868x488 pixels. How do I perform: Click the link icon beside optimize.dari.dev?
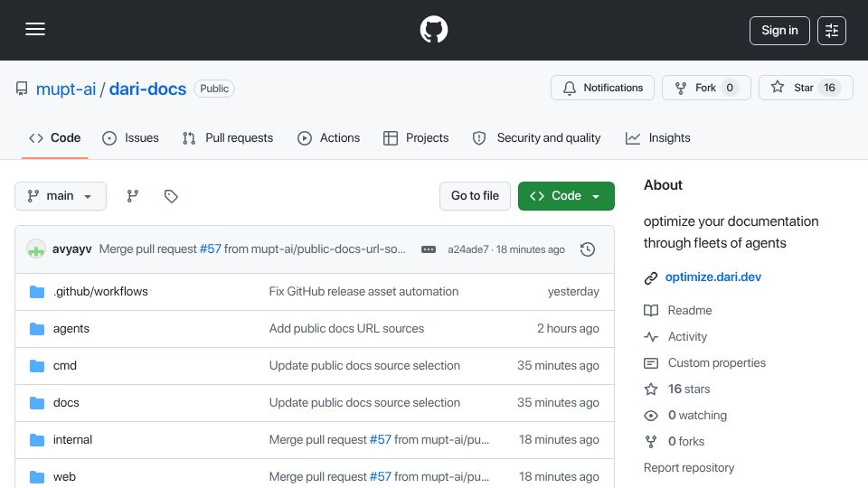click(650, 277)
